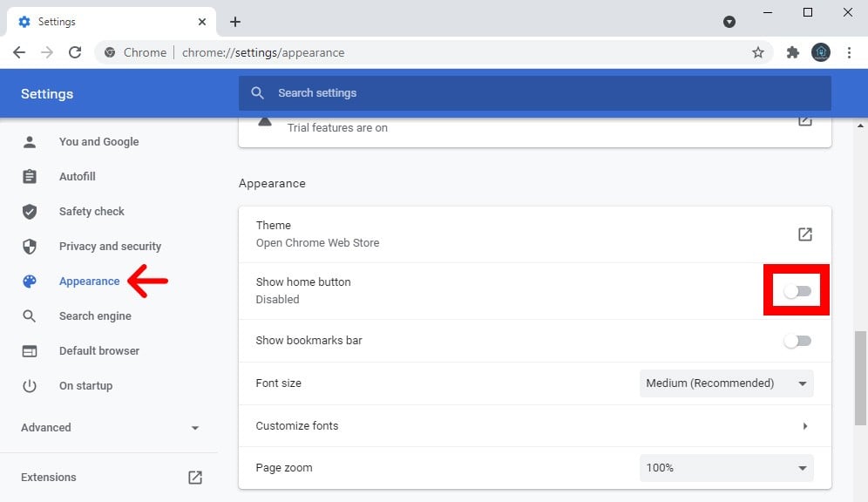The height and width of the screenshot is (502, 868).
Task: Click the browser reload icon
Action: point(75,52)
